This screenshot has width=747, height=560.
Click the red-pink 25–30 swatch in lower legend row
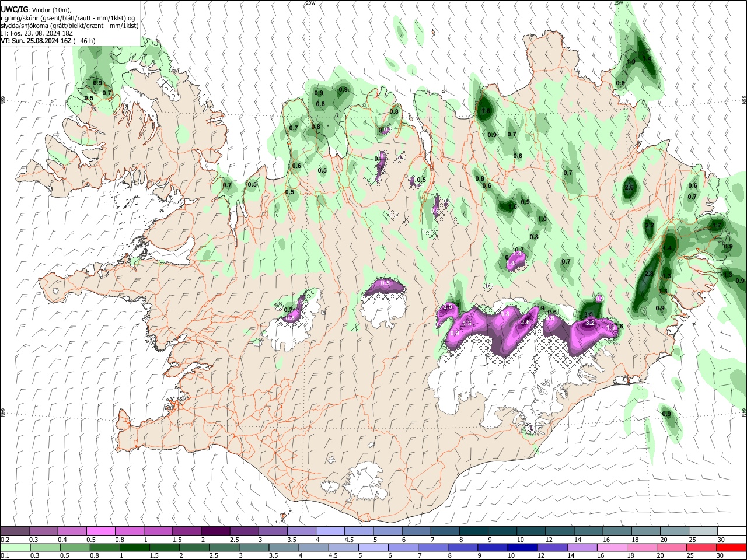[x=701, y=547]
